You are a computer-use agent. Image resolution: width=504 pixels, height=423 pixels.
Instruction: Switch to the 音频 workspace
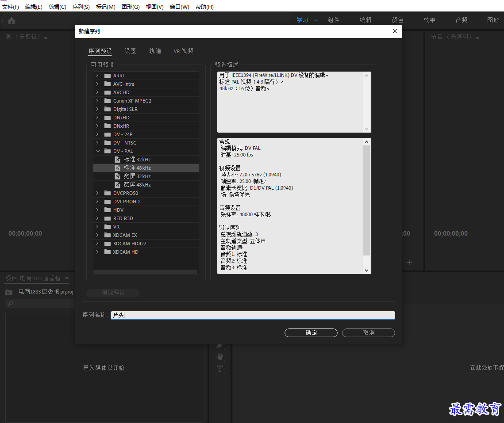point(461,20)
